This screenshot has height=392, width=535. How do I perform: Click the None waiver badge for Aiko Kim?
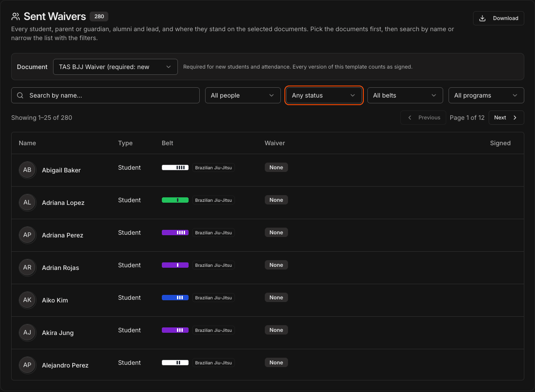click(276, 298)
